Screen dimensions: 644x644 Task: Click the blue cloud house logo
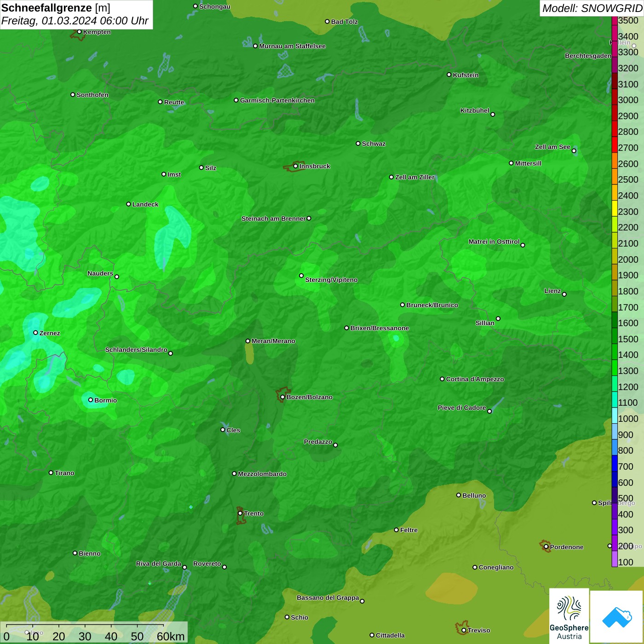[x=617, y=617]
